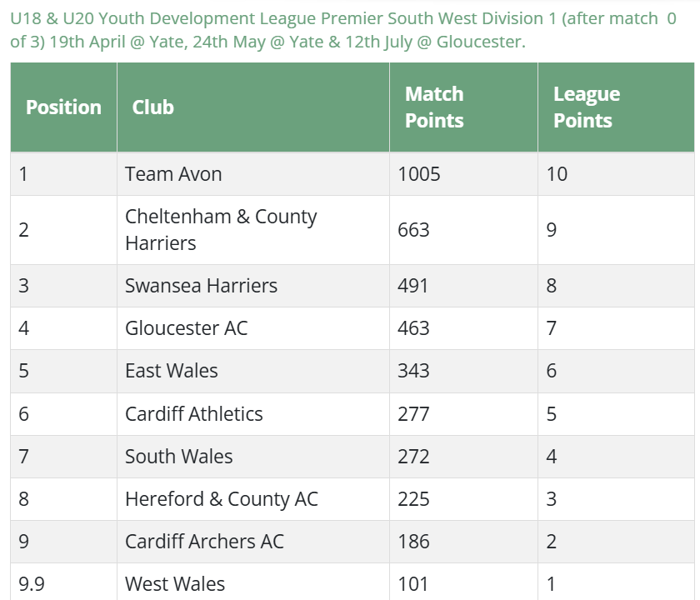700x600 pixels.
Task: Click Team Avon's 1005 match points
Action: tap(419, 174)
